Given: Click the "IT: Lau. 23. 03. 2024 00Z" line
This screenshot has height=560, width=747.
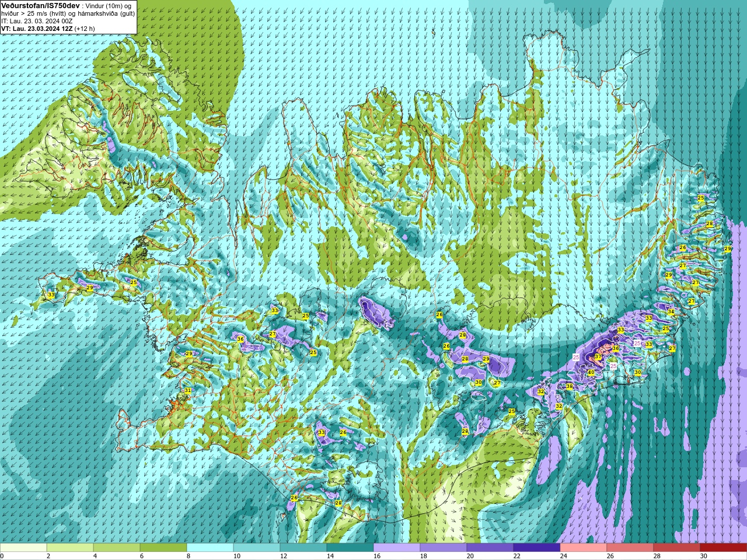Looking at the screenshot, I should 37,20.
